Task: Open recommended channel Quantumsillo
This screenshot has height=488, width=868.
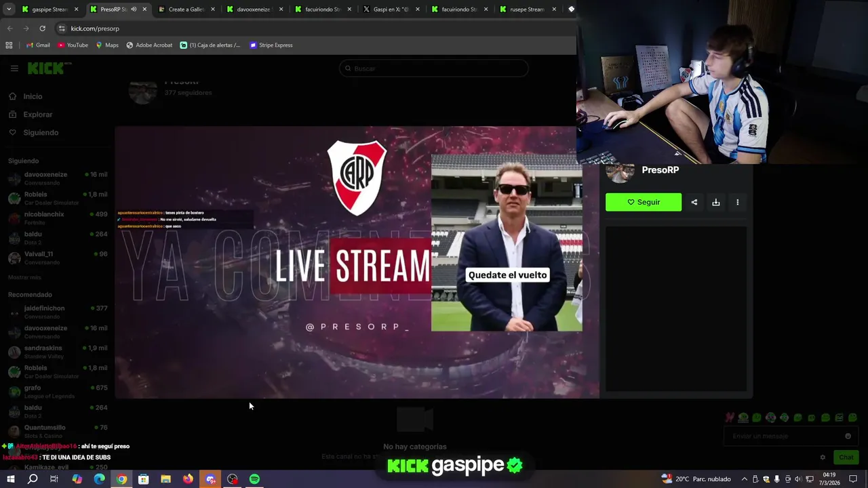Action: pos(58,431)
